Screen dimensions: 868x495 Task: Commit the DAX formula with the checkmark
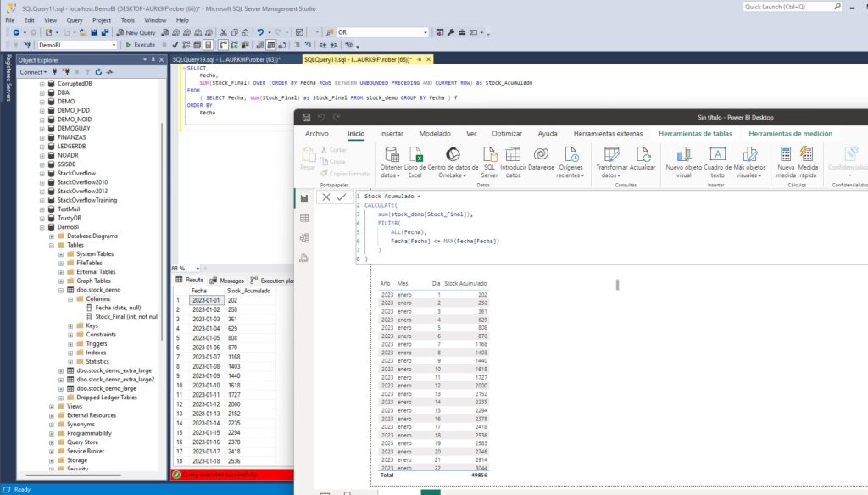pos(342,197)
